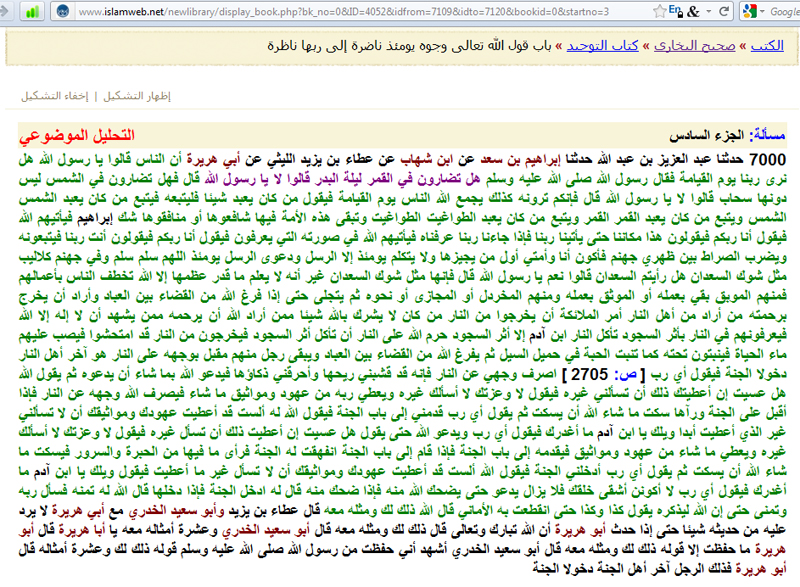This screenshot has height=587, width=800.
Task: Click the hadith number 7000
Action: [767, 160]
